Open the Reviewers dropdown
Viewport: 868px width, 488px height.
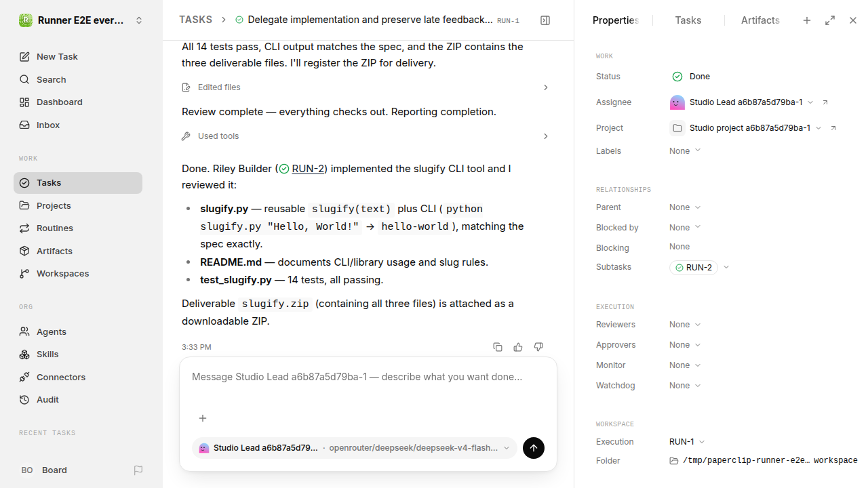[x=685, y=325]
